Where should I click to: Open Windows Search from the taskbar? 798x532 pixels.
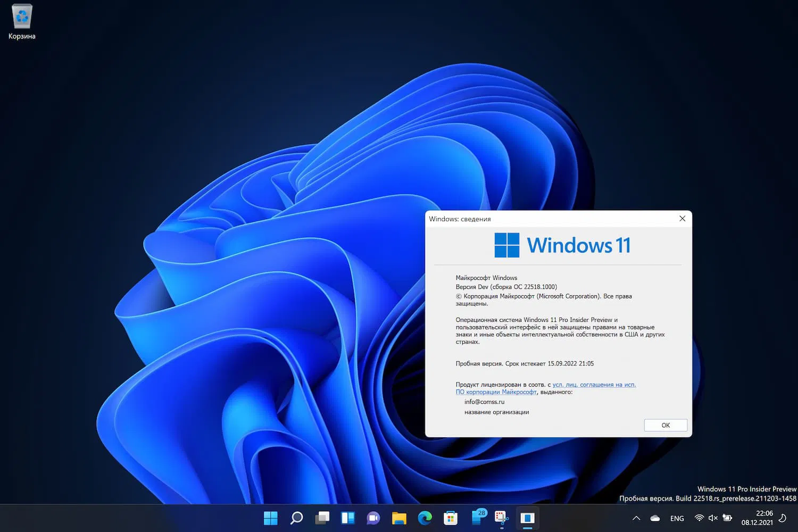click(296, 518)
